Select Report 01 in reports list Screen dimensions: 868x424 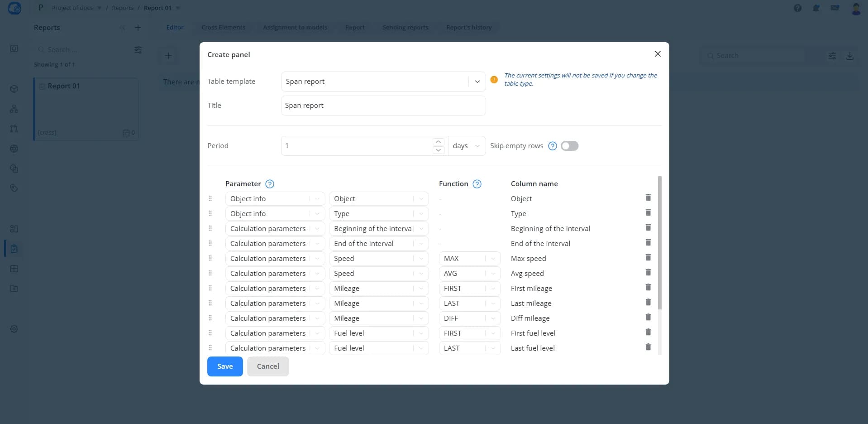(x=86, y=109)
